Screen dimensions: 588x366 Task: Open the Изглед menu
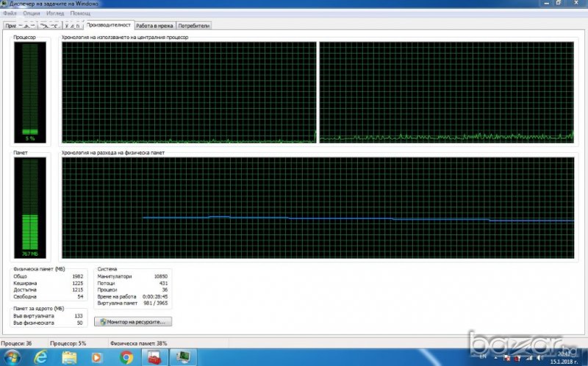56,13
